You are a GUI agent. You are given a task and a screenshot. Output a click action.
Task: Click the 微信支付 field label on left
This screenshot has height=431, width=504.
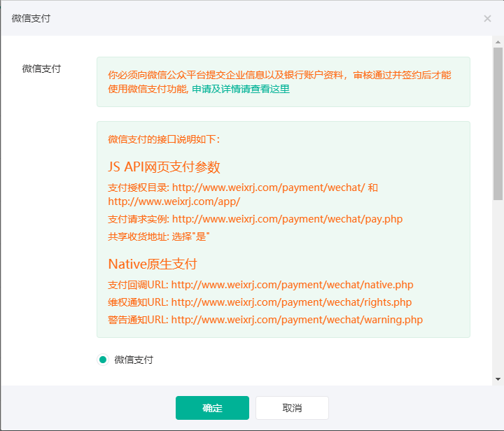pos(41,69)
